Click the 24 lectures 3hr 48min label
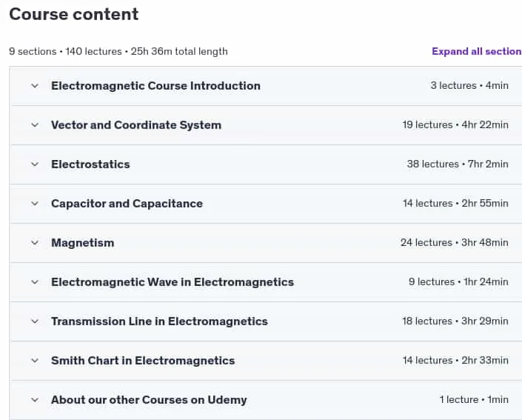This screenshot has width=522, height=420. 455,242
